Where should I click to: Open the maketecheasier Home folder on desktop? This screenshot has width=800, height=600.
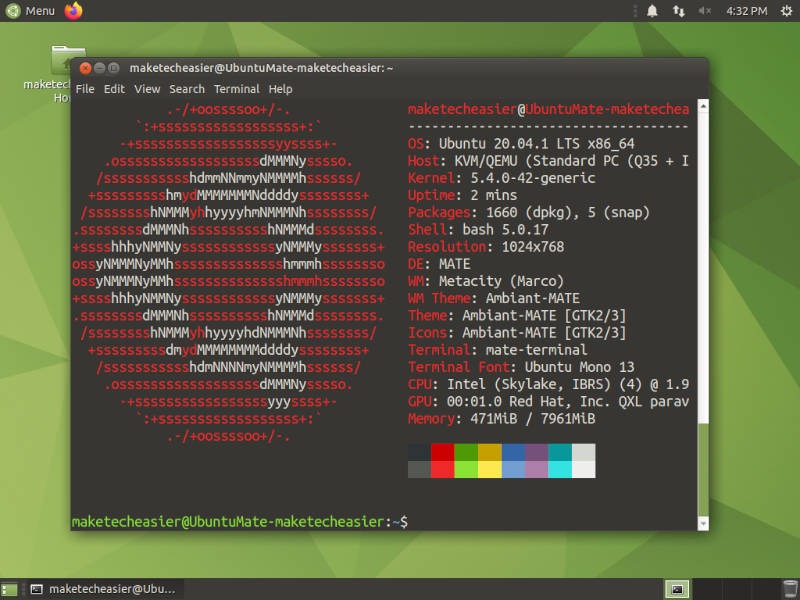(66, 60)
